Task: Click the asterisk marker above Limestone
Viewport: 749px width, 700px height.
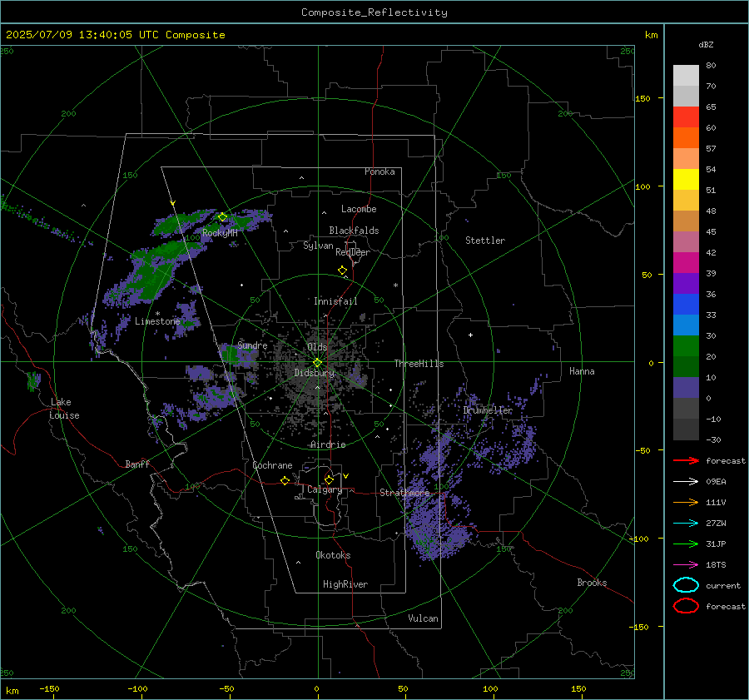Action: pos(157,314)
